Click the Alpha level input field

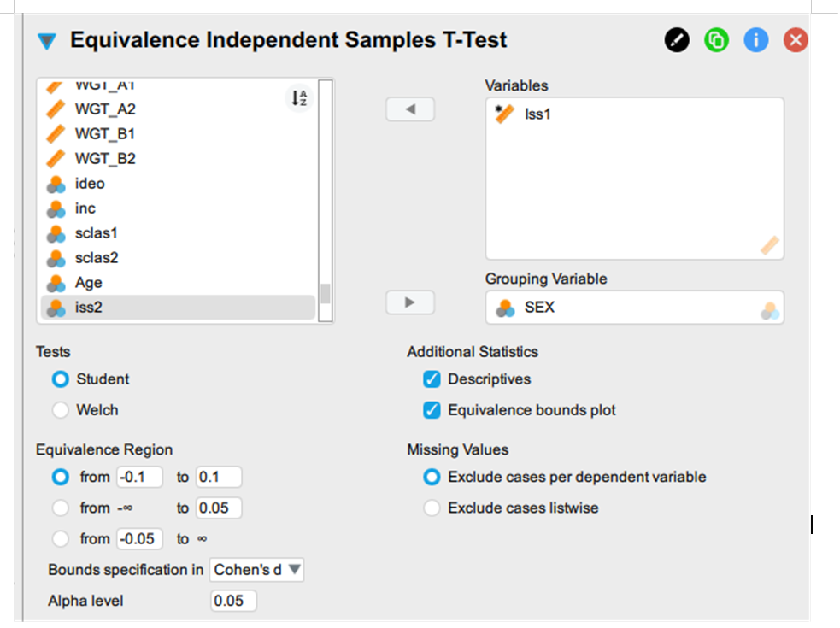coord(233,601)
